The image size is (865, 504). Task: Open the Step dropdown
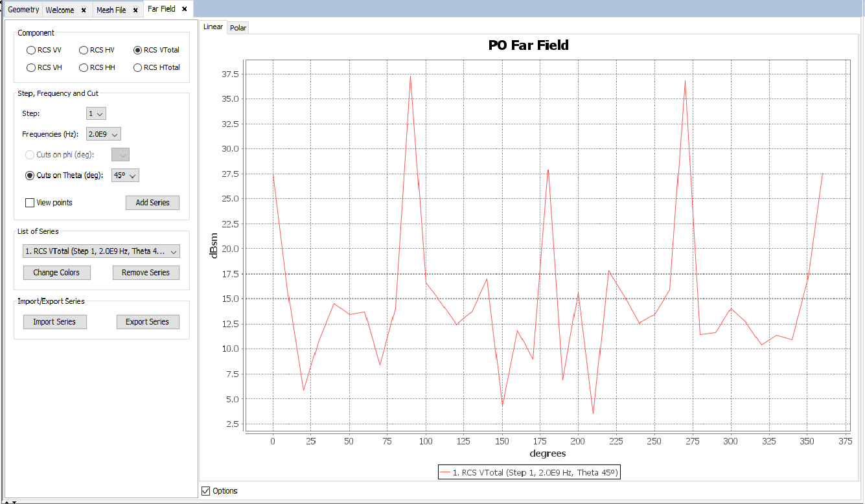tap(96, 114)
